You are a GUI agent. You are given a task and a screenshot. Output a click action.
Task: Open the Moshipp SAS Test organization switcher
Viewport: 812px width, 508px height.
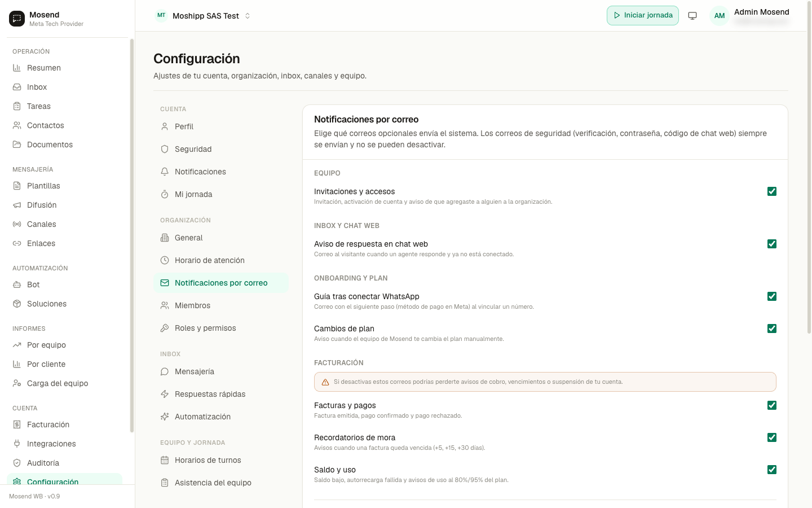tap(203, 16)
